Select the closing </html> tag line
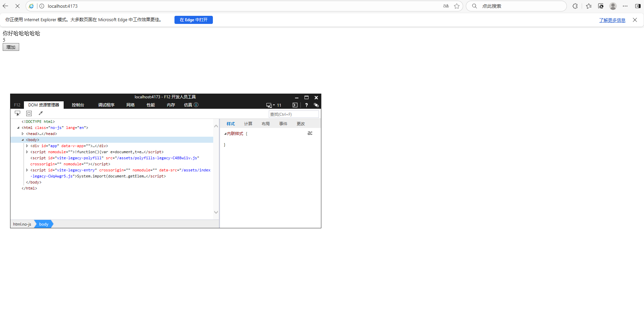The height and width of the screenshot is (334, 644). pos(29,189)
